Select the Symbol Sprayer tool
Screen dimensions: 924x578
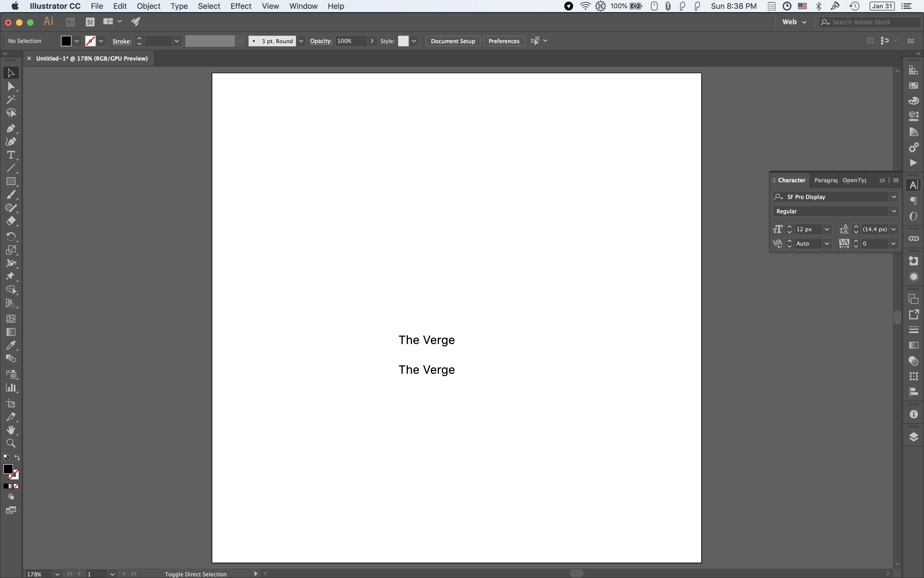(x=11, y=374)
